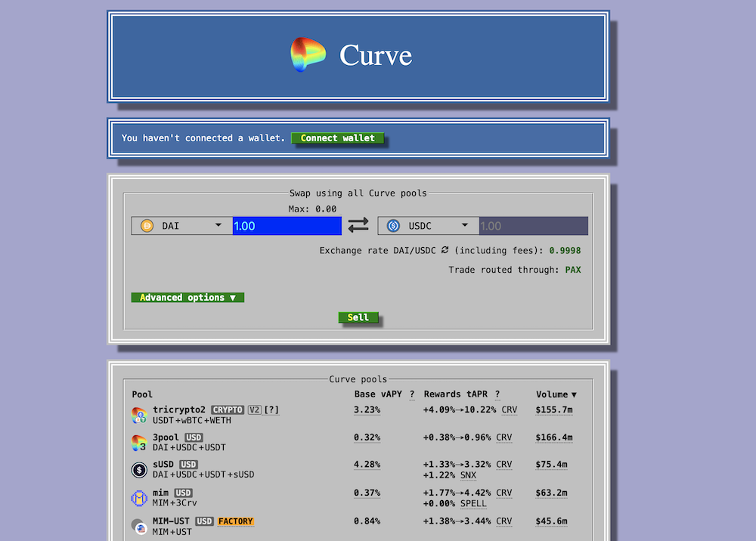Click the FACTORY tag on MIM-UST
Image resolution: width=756 pixels, height=541 pixels.
[236, 521]
